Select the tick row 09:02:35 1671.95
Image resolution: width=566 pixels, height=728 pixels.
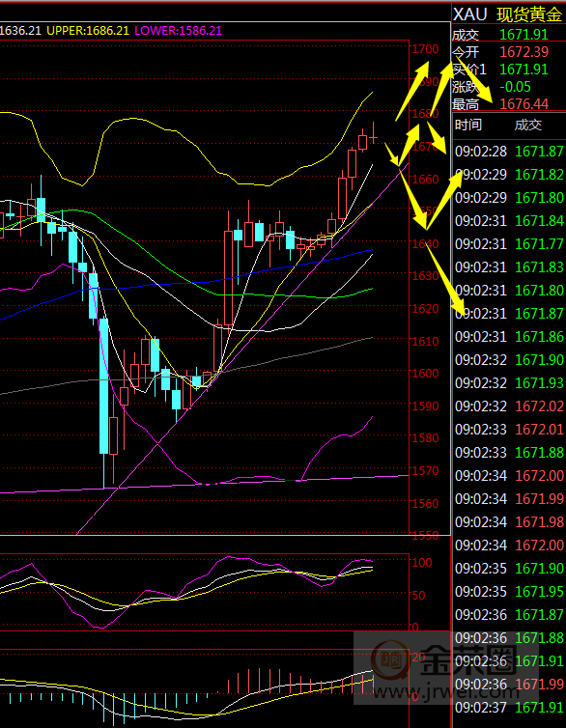pyautogui.click(x=509, y=592)
